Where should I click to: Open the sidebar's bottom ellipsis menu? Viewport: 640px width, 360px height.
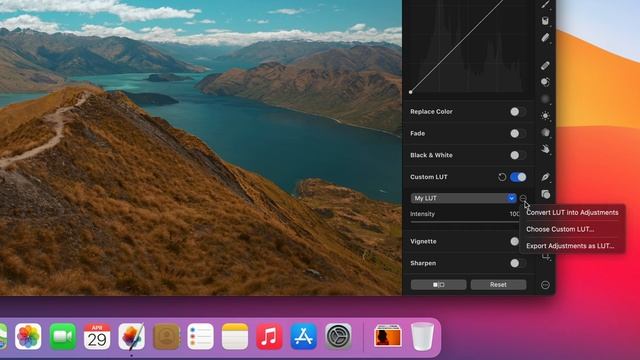pyautogui.click(x=545, y=285)
